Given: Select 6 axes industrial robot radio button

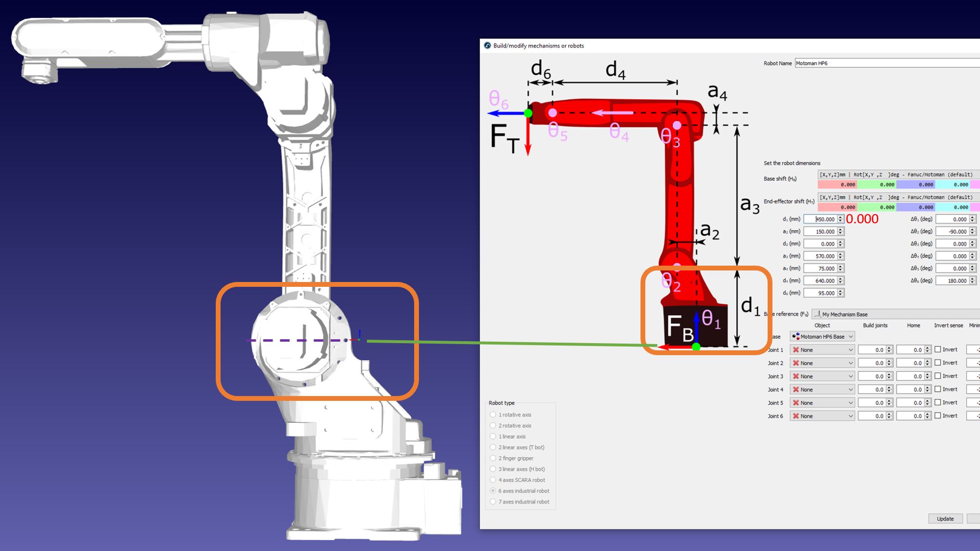Looking at the screenshot, I should click(x=493, y=491).
